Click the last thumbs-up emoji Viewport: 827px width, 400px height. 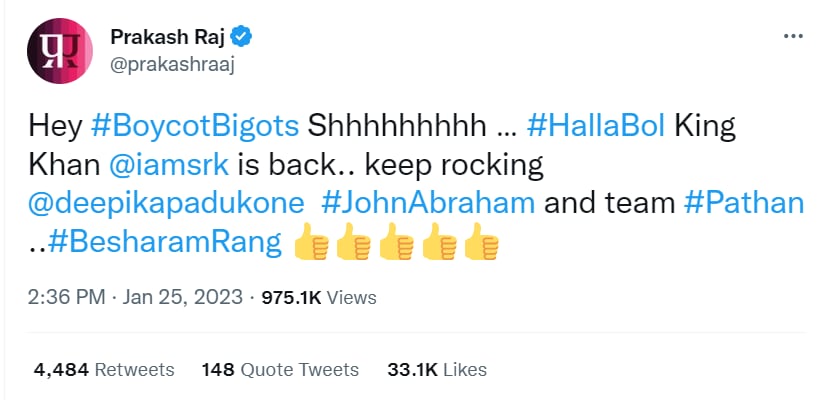(x=481, y=242)
